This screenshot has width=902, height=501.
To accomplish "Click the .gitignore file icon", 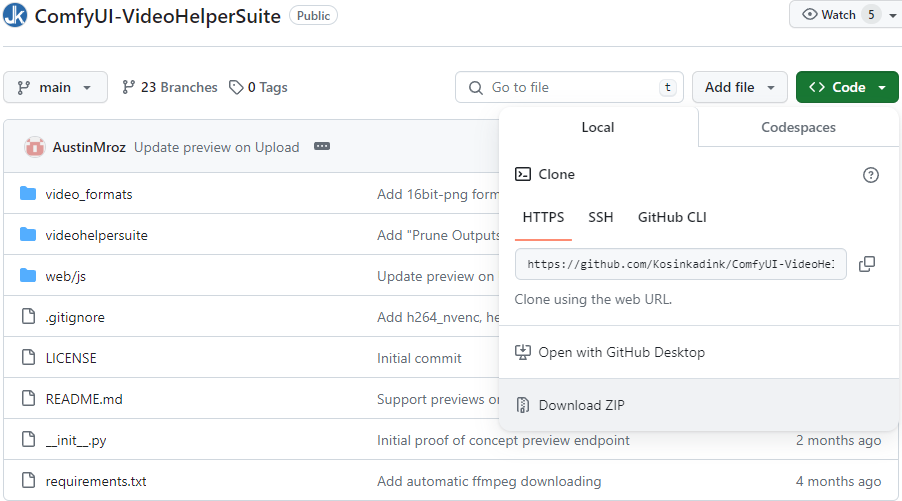I will pyautogui.click(x=28, y=316).
